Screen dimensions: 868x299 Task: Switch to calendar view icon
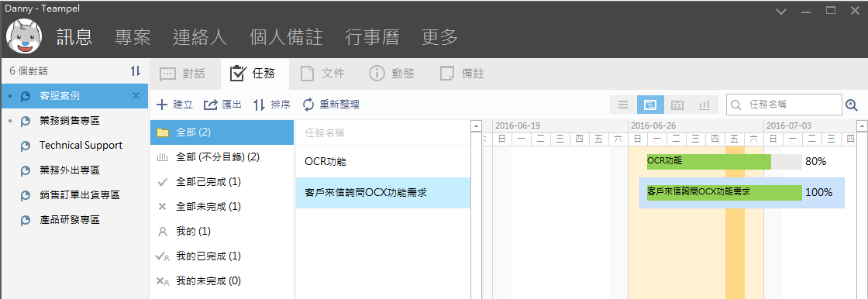point(677,105)
